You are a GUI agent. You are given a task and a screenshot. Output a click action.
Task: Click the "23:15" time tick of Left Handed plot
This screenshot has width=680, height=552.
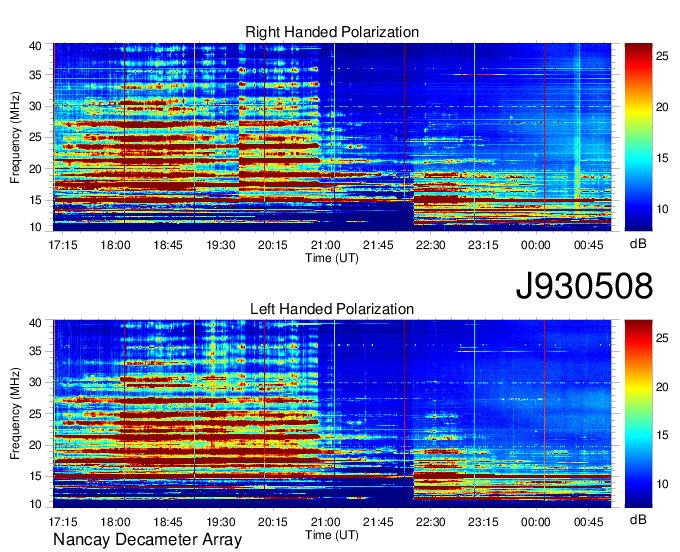coord(483,522)
